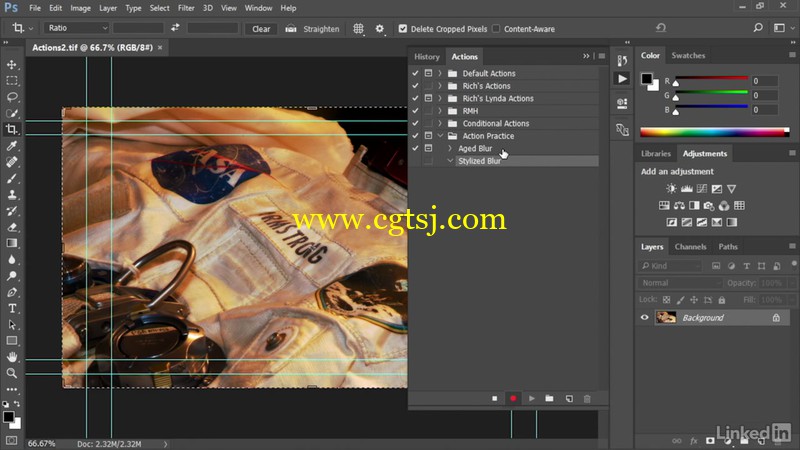
Task: Open crop overlay options grid icon
Action: [358, 29]
